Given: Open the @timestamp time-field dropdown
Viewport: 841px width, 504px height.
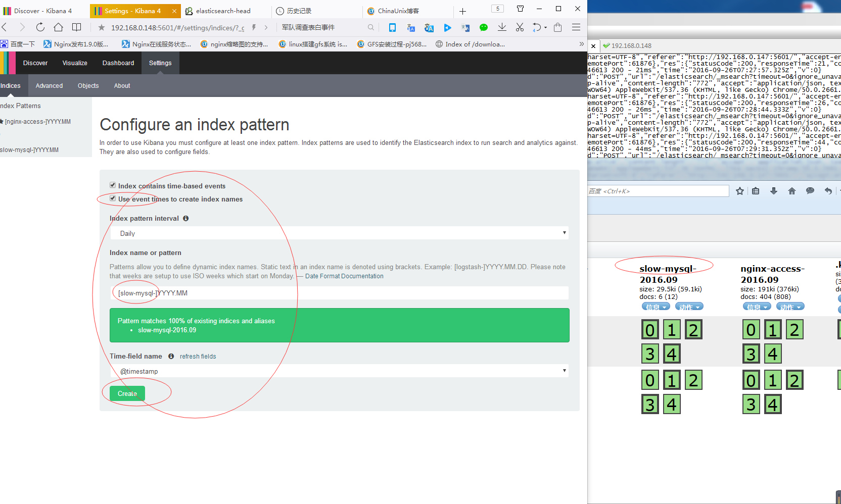Looking at the screenshot, I should [339, 371].
